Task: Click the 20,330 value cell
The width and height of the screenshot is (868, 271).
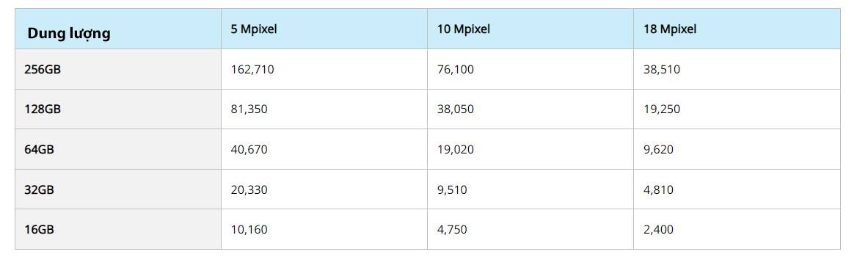Action: 324,189
